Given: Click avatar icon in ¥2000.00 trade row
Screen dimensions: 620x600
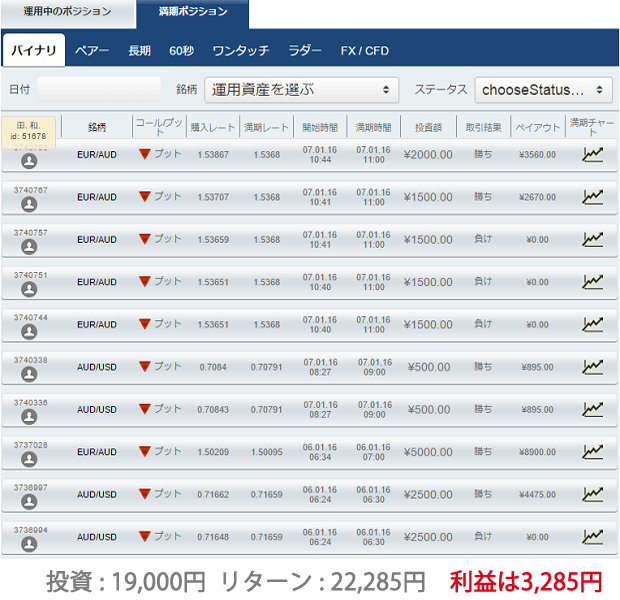Looking at the screenshot, I should click(x=29, y=161).
